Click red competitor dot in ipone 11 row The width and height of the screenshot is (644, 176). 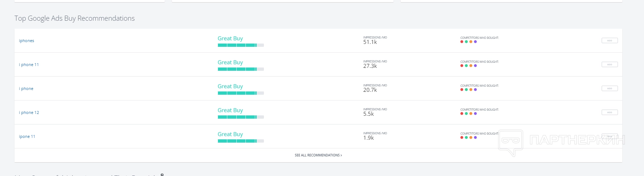tap(462, 138)
